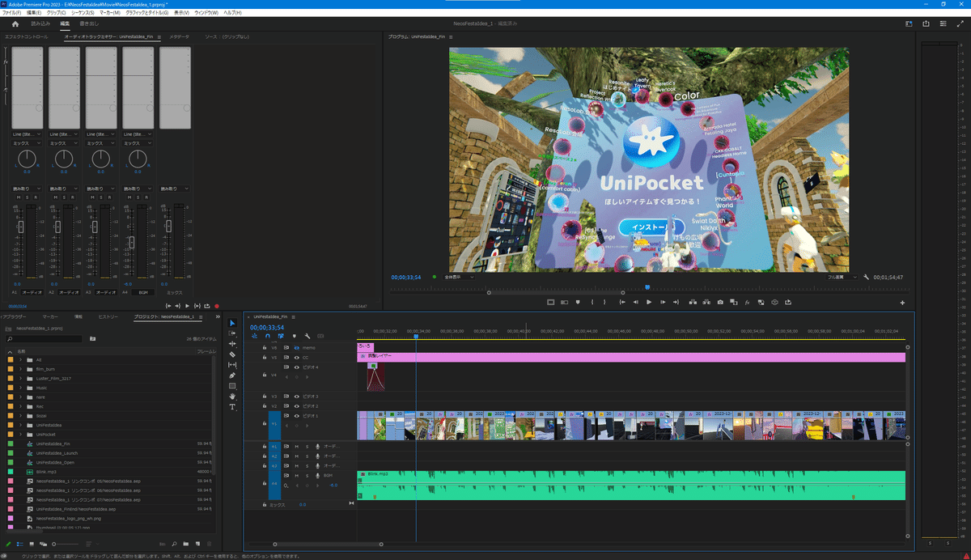Select the Rectangle tool

click(x=232, y=386)
